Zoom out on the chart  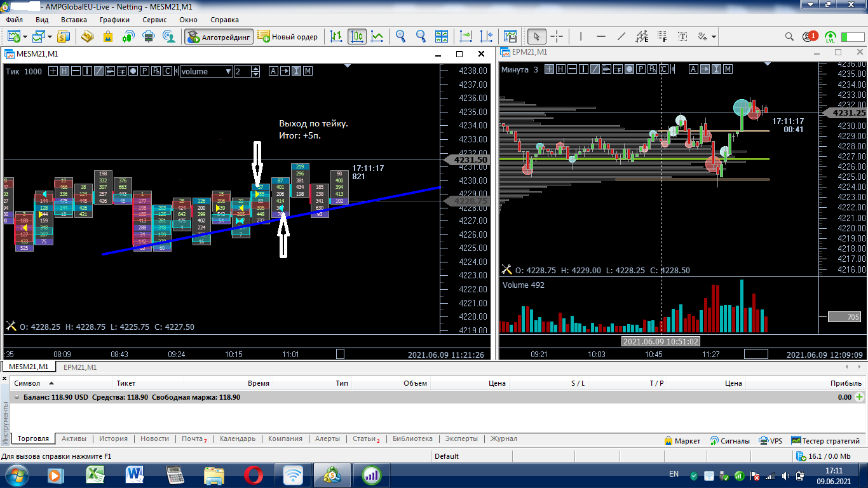click(x=421, y=36)
